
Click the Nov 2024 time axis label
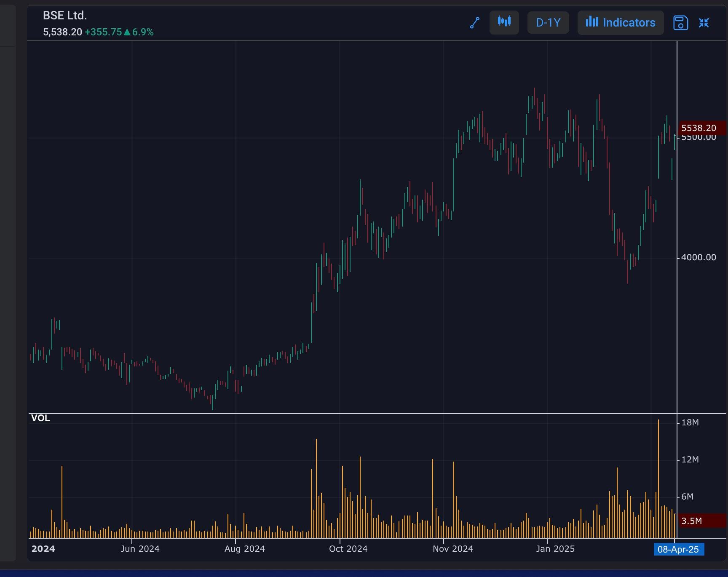point(453,549)
